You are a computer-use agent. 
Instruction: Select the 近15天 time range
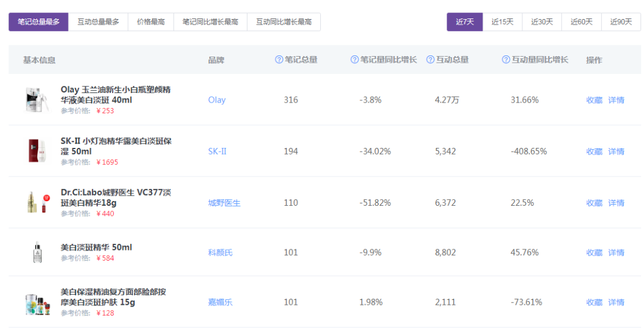click(x=502, y=22)
